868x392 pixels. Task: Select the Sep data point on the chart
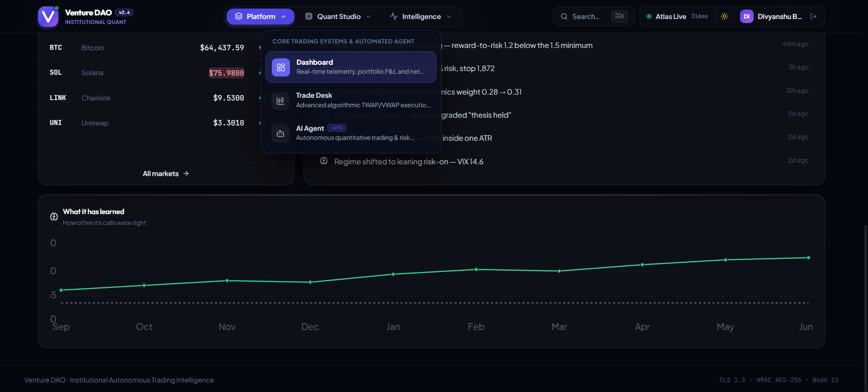[61, 290]
